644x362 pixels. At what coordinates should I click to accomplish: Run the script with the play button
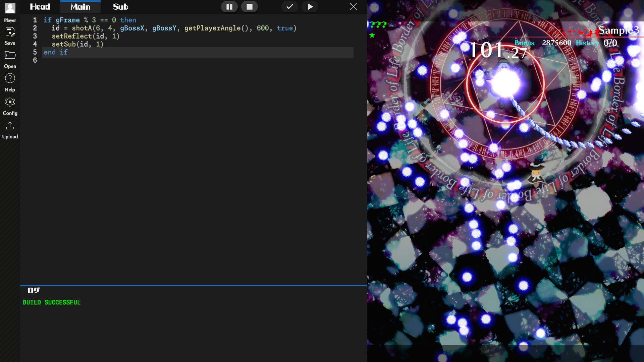(310, 7)
